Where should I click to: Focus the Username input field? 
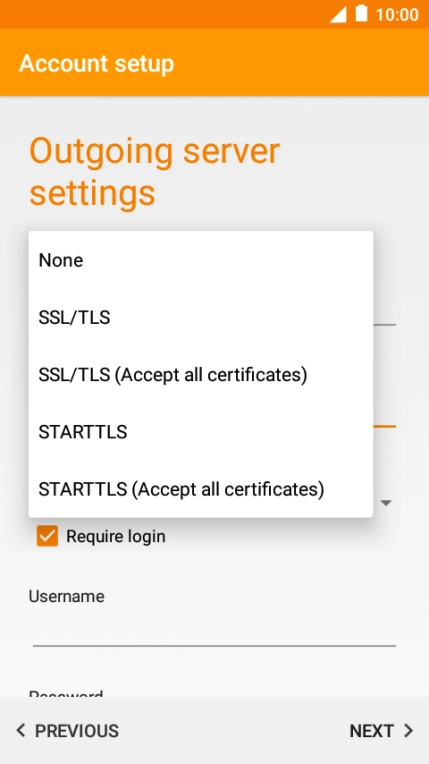pos(214,631)
